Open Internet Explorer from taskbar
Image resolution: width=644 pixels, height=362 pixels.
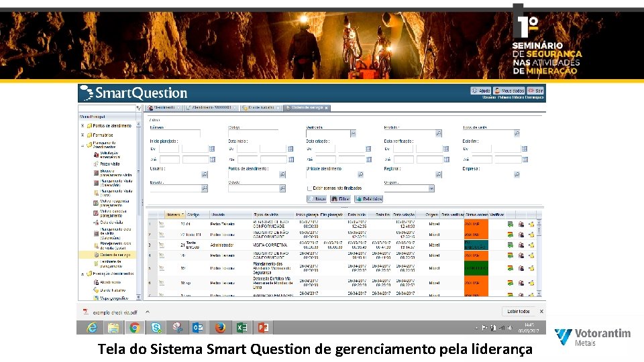(x=92, y=328)
